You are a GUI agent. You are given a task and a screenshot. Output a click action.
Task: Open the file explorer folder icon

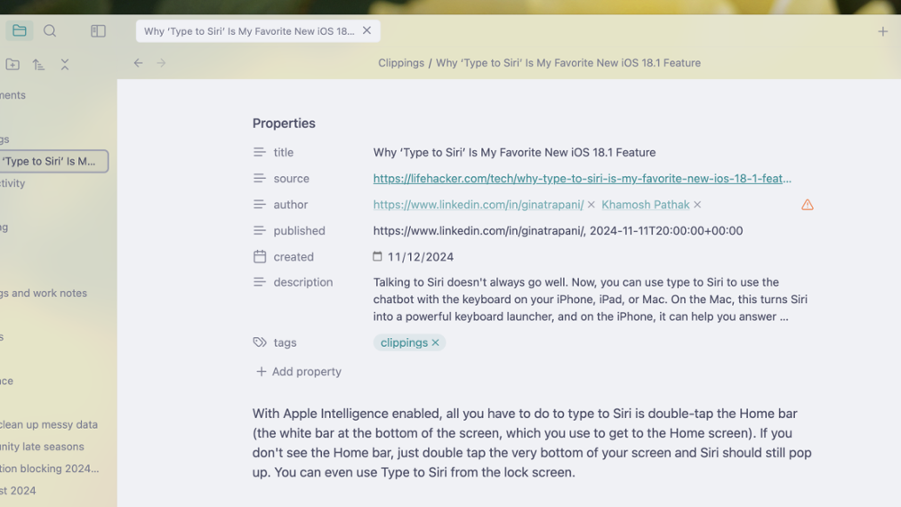19,31
